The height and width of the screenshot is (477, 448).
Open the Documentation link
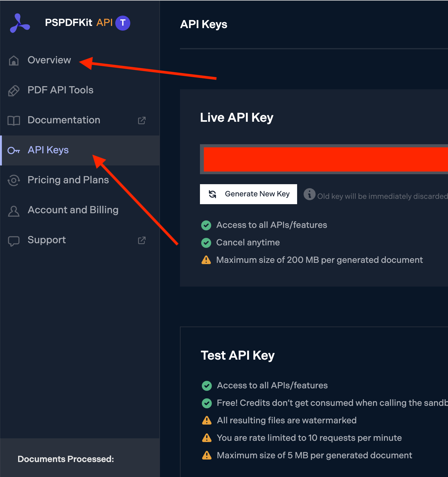tap(64, 120)
